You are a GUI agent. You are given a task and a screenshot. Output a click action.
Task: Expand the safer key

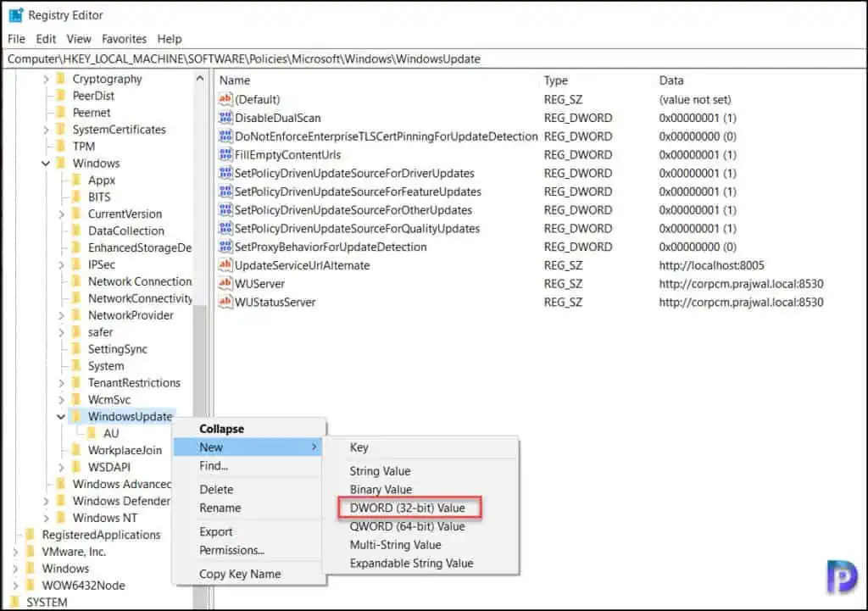pyautogui.click(x=61, y=332)
